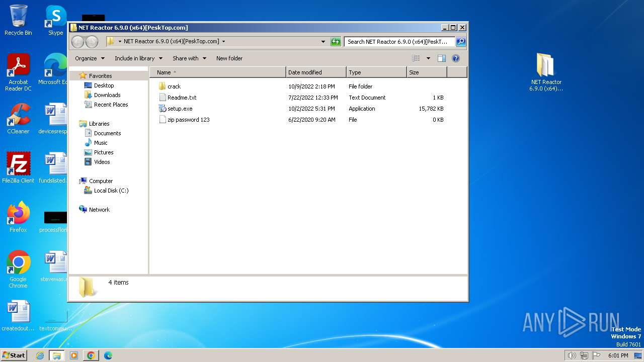Change your view icon in toolbar
Screen dimensions: 644x362
pos(416,58)
